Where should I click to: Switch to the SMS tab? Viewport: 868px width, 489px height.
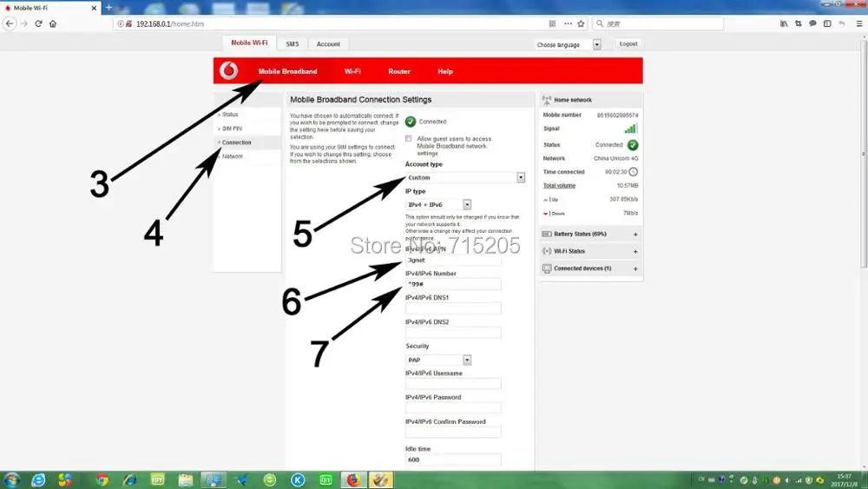[x=293, y=43]
